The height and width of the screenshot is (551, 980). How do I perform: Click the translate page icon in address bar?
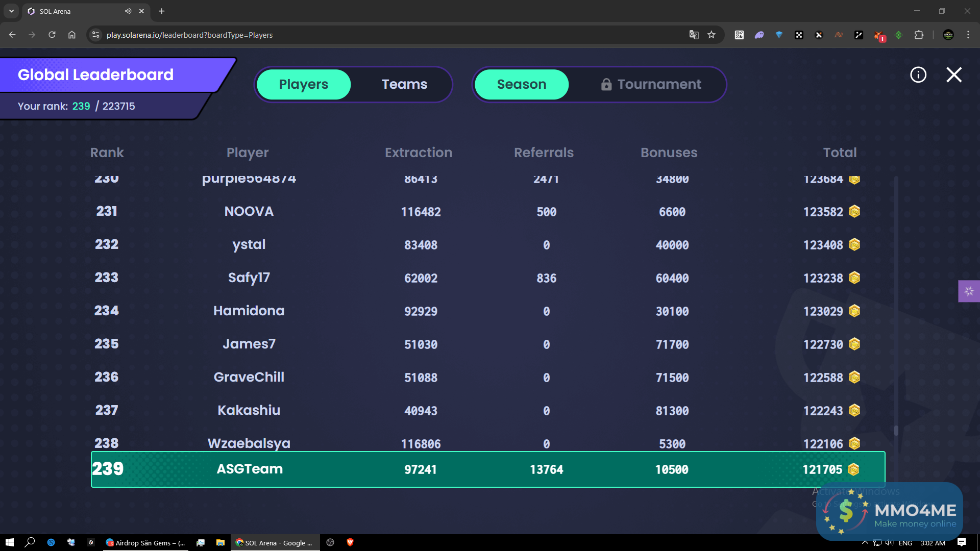694,35
